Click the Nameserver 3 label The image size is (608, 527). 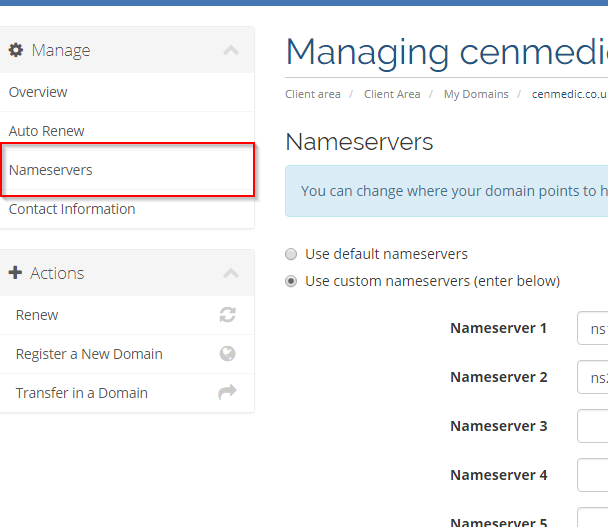(498, 426)
